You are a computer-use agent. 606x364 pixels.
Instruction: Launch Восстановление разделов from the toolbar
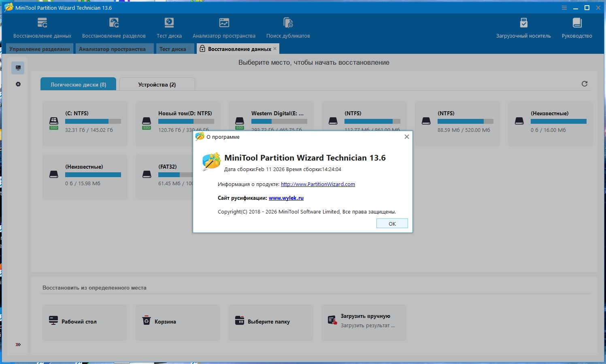tap(114, 28)
